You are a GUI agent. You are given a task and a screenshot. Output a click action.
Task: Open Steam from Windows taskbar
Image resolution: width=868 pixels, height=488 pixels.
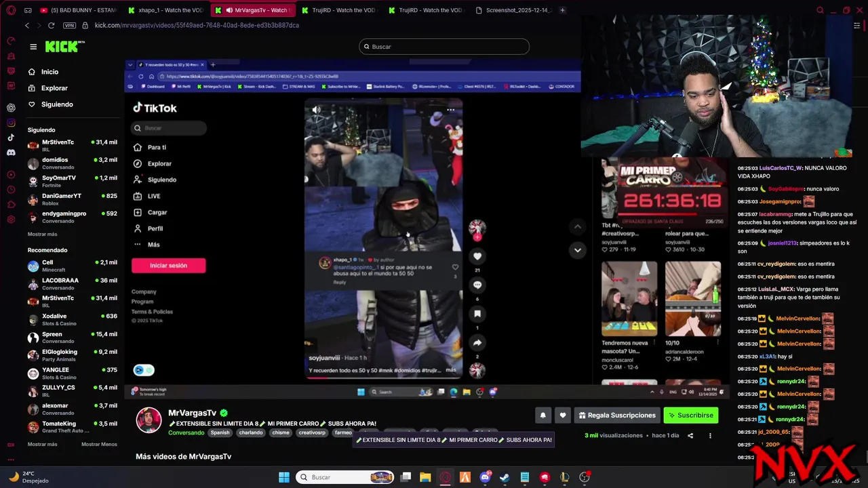pos(505,477)
